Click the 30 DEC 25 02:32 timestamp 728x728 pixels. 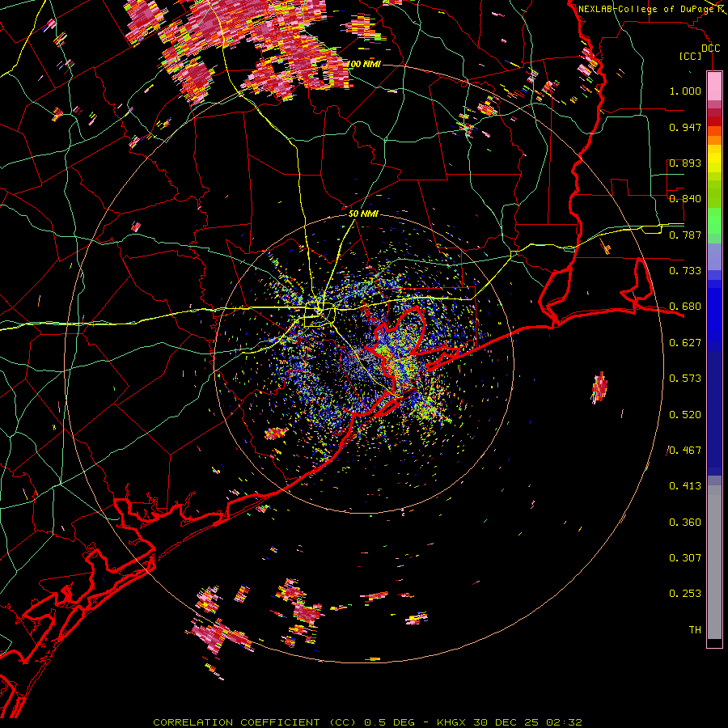click(x=528, y=722)
